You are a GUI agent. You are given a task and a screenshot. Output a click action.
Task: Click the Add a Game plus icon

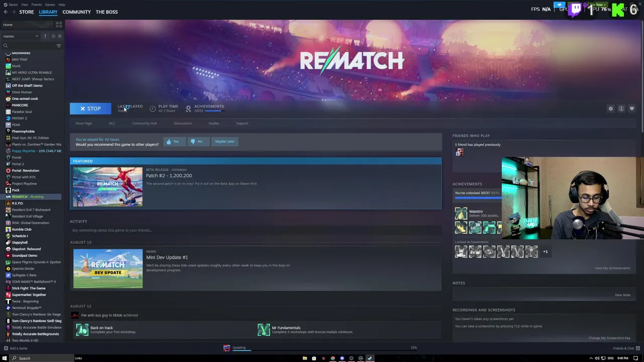tap(6, 348)
